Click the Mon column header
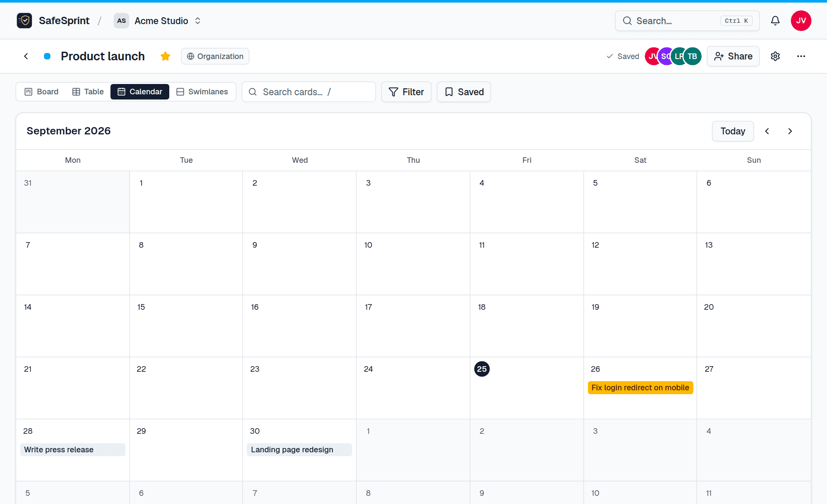 click(73, 160)
